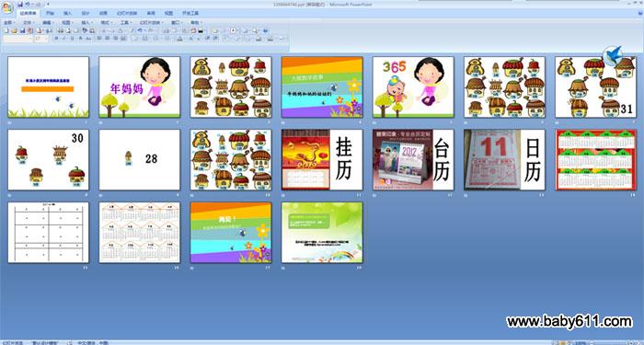Click blue floppy Save icon in classic toolbar
The height and width of the screenshot is (345, 644).
click(23, 30)
